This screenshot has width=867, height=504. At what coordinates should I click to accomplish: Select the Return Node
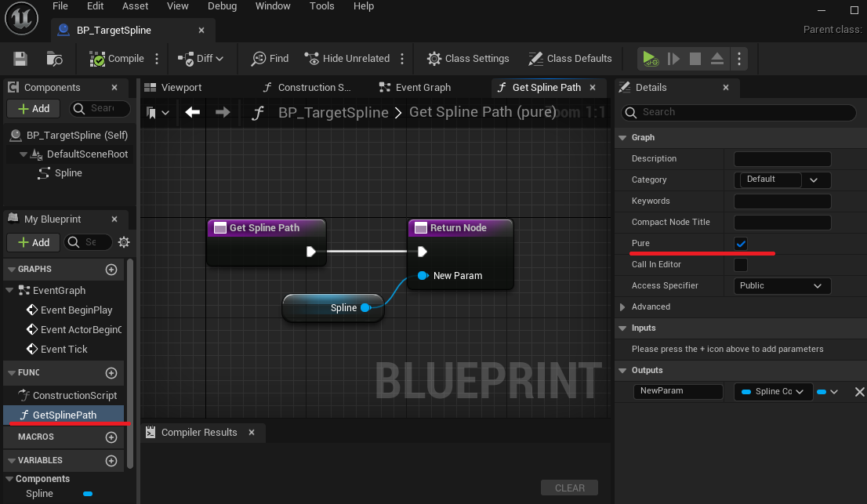click(x=461, y=254)
